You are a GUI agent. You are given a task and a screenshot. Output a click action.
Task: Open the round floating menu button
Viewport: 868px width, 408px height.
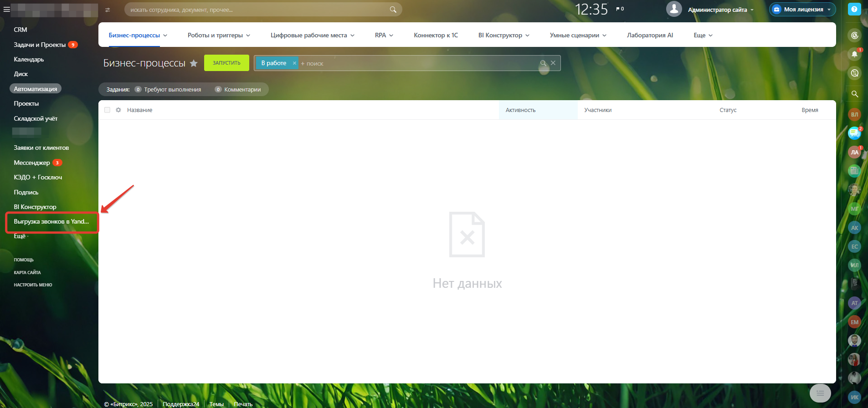coord(820,393)
